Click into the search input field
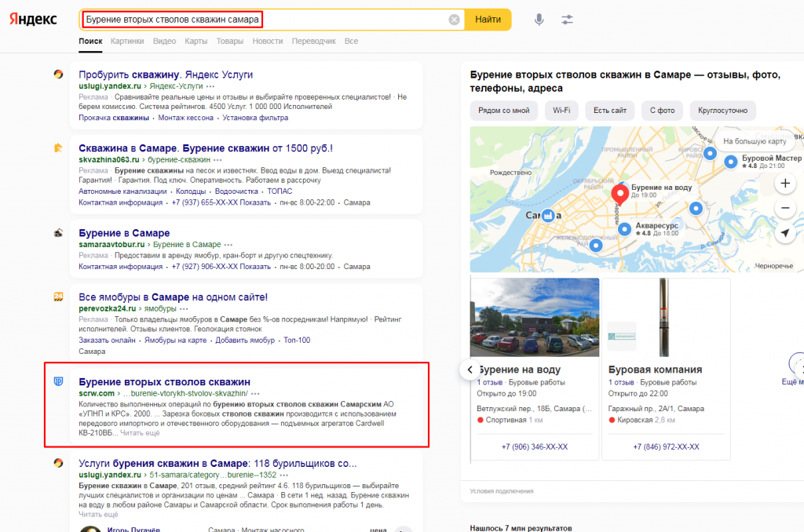The image size is (804, 532). click(272, 20)
